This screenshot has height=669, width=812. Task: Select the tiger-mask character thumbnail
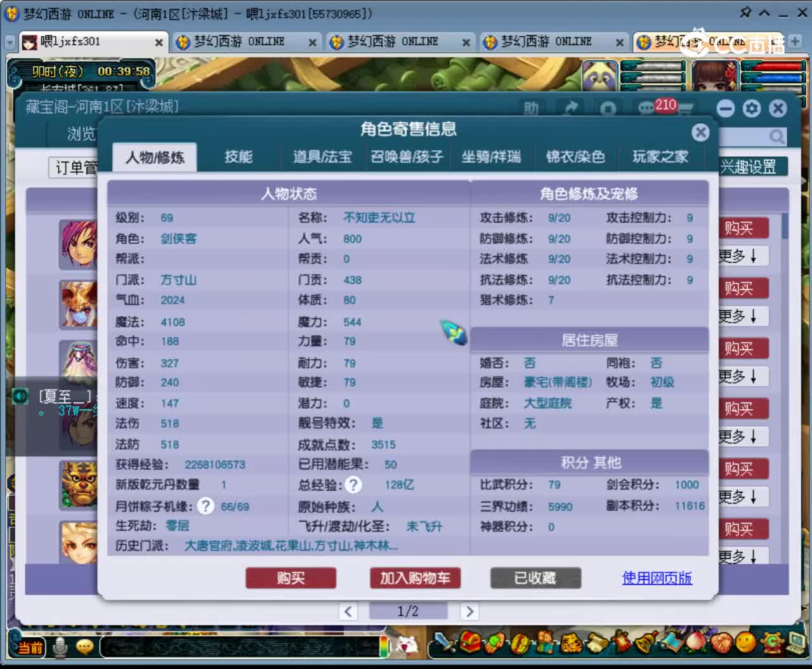78,484
